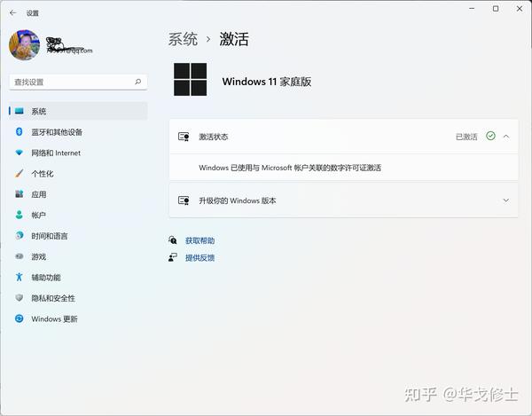The image size is (532, 416).
Task: Click the 已激活 status text
Action: 466,137
